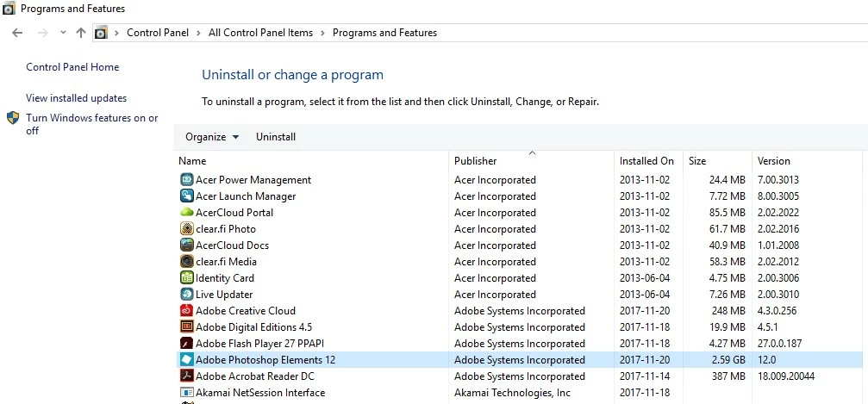Click the Live Updater icon
The image size is (868, 404).
point(186,294)
